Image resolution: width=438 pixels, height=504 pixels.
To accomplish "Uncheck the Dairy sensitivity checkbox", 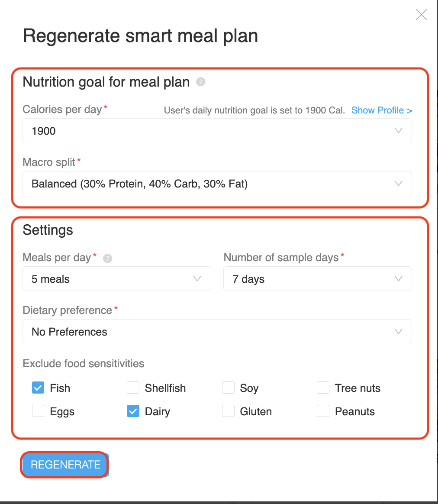I will 133,411.
